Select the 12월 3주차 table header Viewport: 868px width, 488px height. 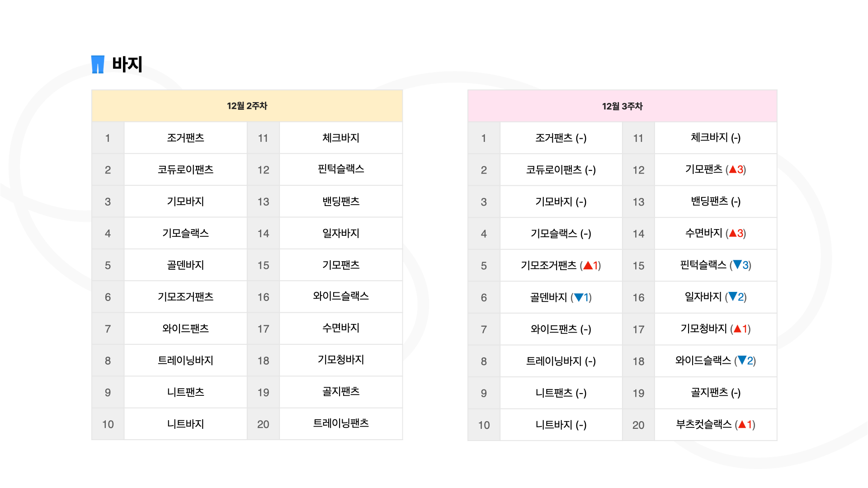click(622, 106)
